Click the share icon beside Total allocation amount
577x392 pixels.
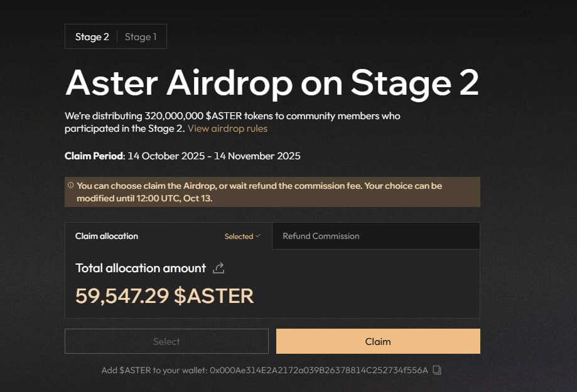coord(218,268)
